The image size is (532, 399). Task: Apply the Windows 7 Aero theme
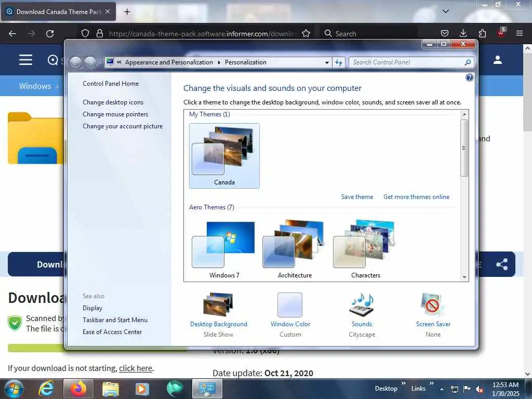tap(224, 249)
